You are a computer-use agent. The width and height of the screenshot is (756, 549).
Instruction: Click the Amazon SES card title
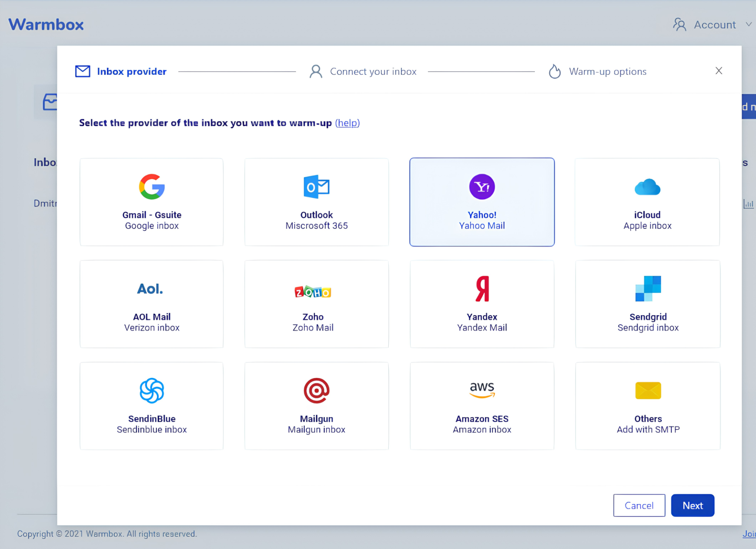pyautogui.click(x=482, y=419)
